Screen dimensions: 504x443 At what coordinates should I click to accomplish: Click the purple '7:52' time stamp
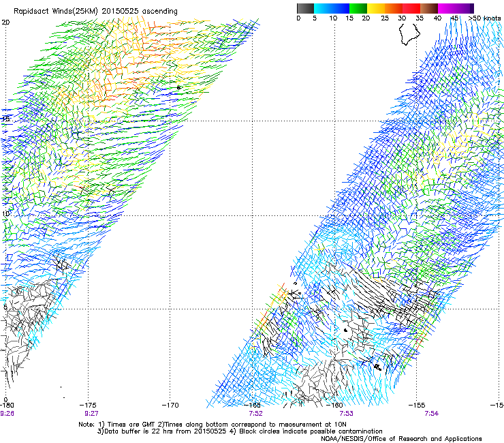pyautogui.click(x=256, y=414)
